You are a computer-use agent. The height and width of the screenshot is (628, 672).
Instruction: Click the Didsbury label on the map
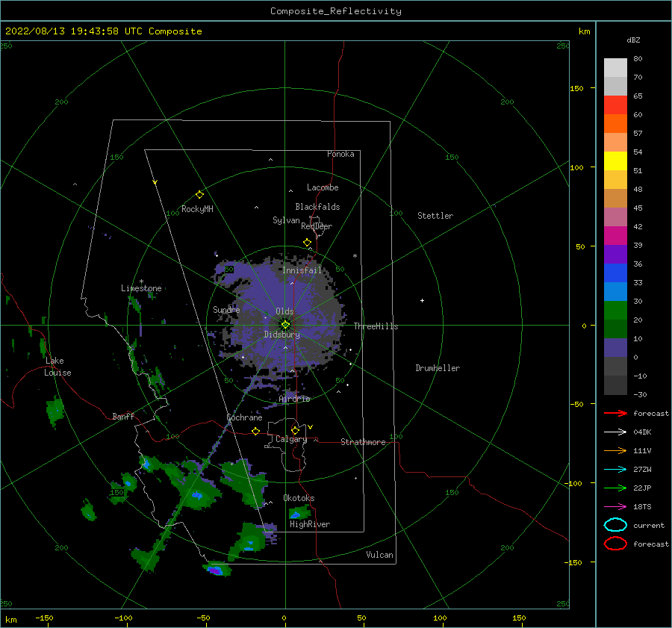pyautogui.click(x=281, y=335)
